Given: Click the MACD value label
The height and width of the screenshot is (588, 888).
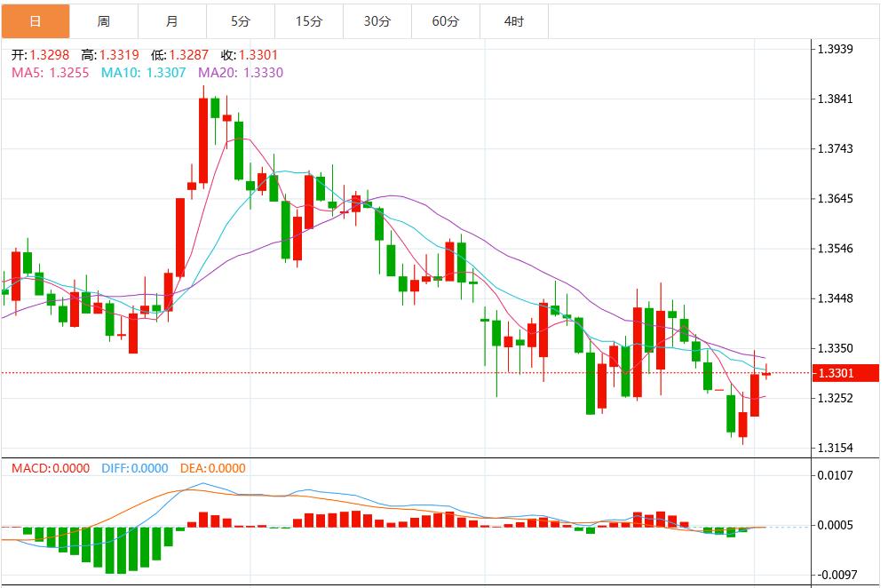Looking at the screenshot, I should tap(52, 468).
